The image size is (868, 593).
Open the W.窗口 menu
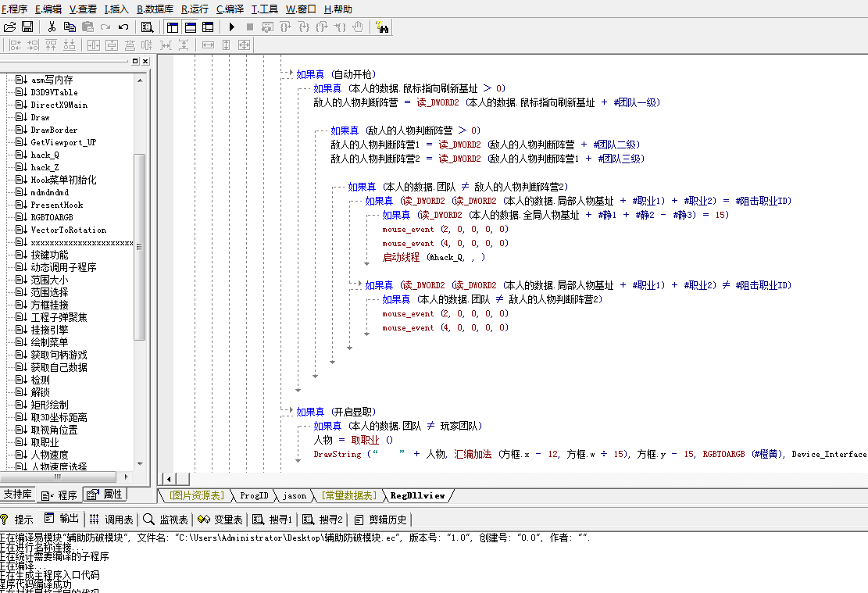click(x=301, y=9)
